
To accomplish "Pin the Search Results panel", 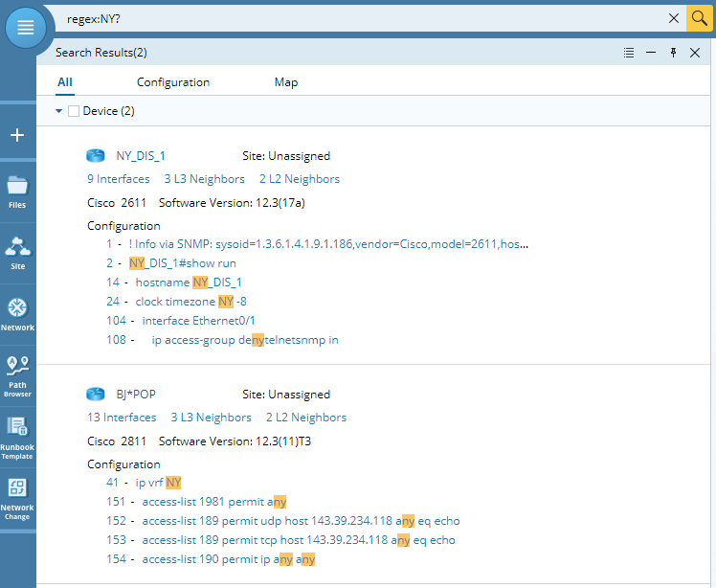I will click(x=673, y=53).
